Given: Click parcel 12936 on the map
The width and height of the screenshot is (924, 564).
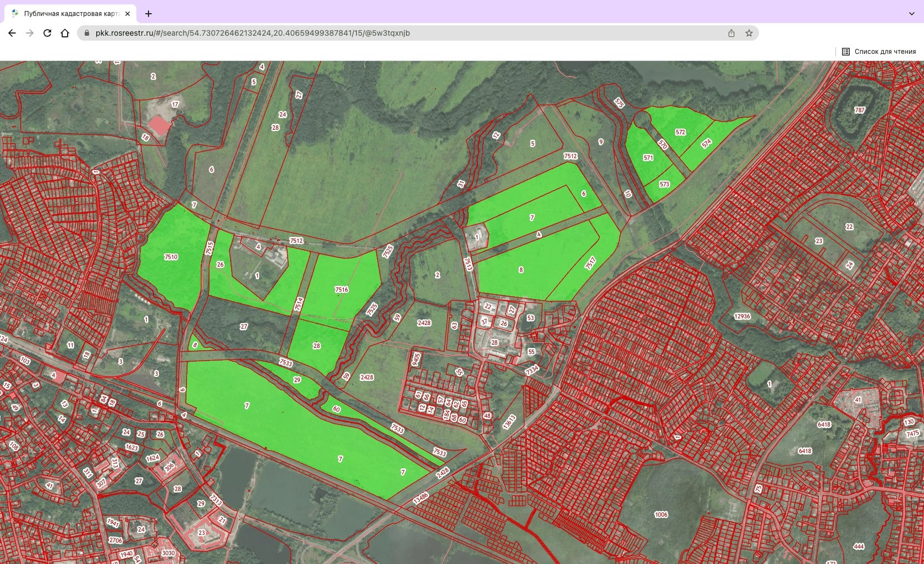Looking at the screenshot, I should coord(742,316).
